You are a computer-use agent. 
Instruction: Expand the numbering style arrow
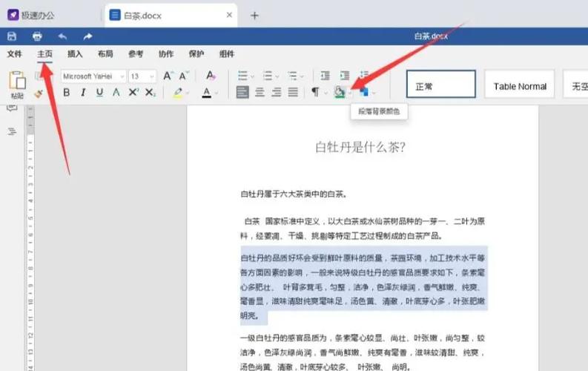click(277, 76)
